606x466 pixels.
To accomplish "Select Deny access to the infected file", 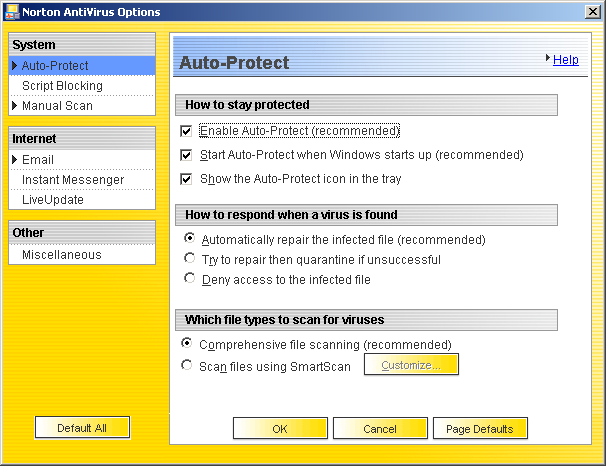I will point(189,278).
